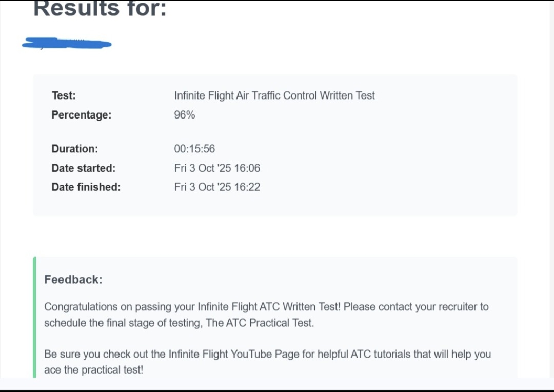Click the 00:15:56 duration value
This screenshot has height=392, width=554.
tap(194, 149)
